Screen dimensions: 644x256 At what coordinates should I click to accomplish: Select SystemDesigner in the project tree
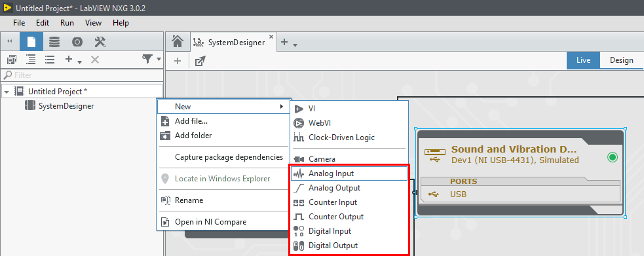(x=66, y=106)
